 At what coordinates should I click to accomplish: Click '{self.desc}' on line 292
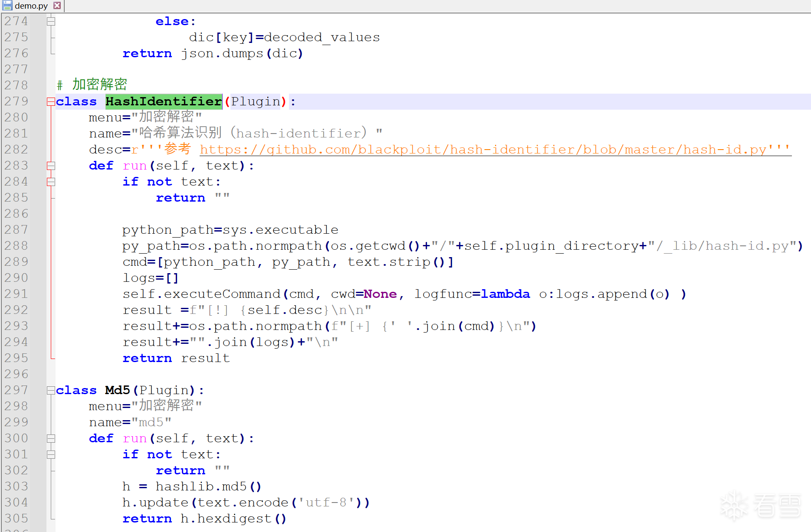tap(285, 310)
